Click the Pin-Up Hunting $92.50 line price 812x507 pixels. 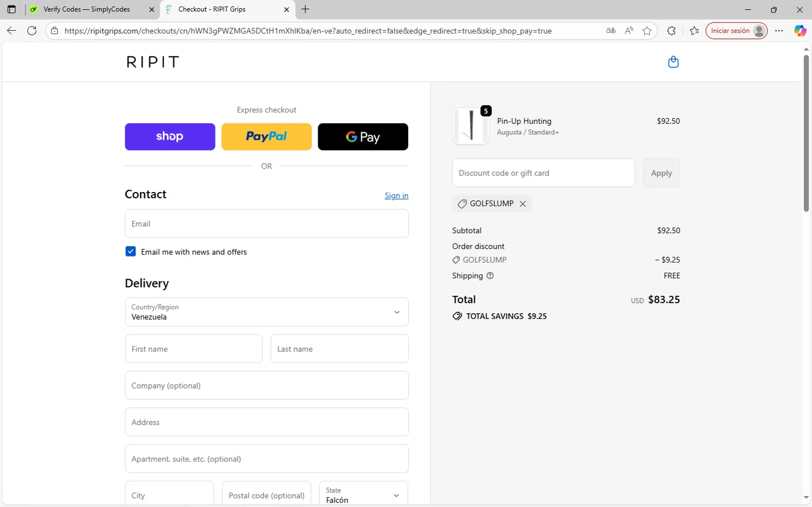tap(669, 121)
